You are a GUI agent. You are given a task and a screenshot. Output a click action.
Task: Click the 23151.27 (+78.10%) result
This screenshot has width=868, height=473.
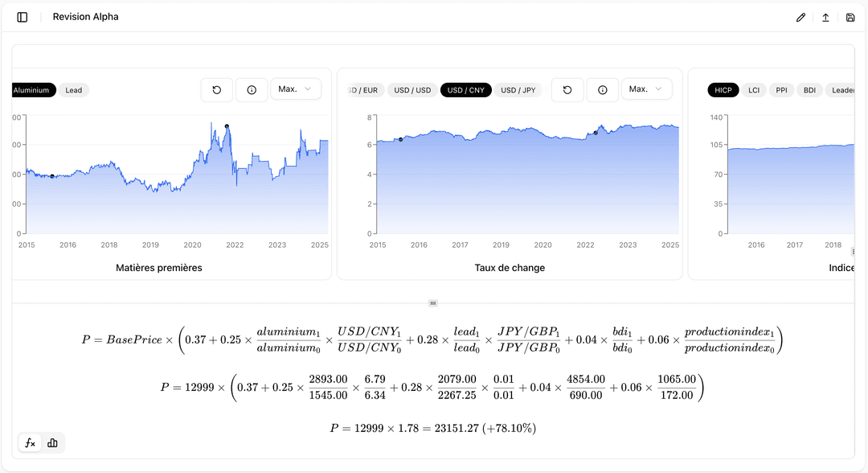point(485,428)
